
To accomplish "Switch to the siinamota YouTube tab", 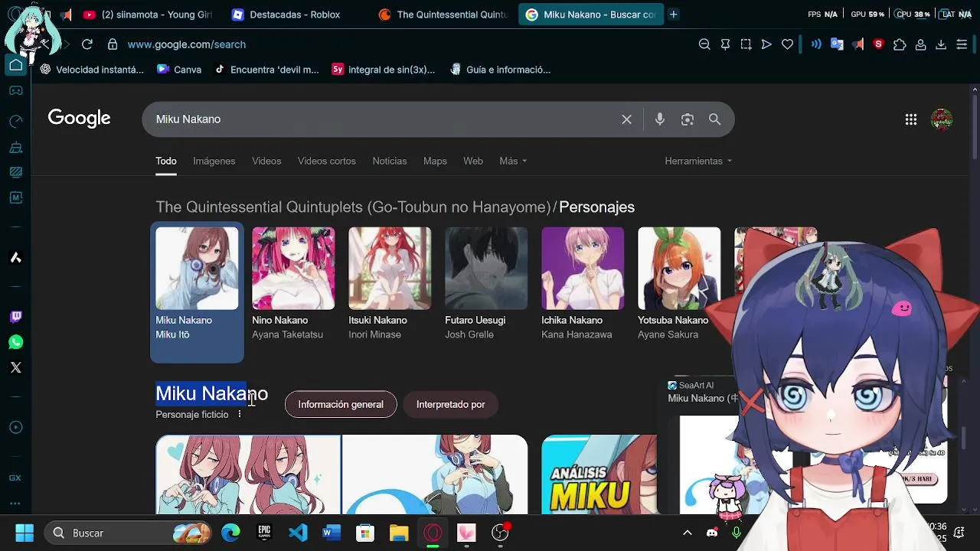I will pos(147,15).
